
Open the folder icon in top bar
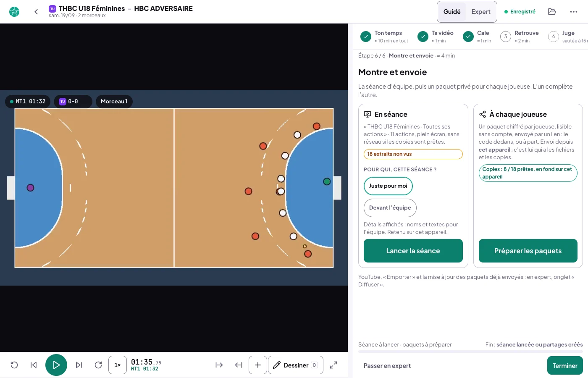point(552,12)
